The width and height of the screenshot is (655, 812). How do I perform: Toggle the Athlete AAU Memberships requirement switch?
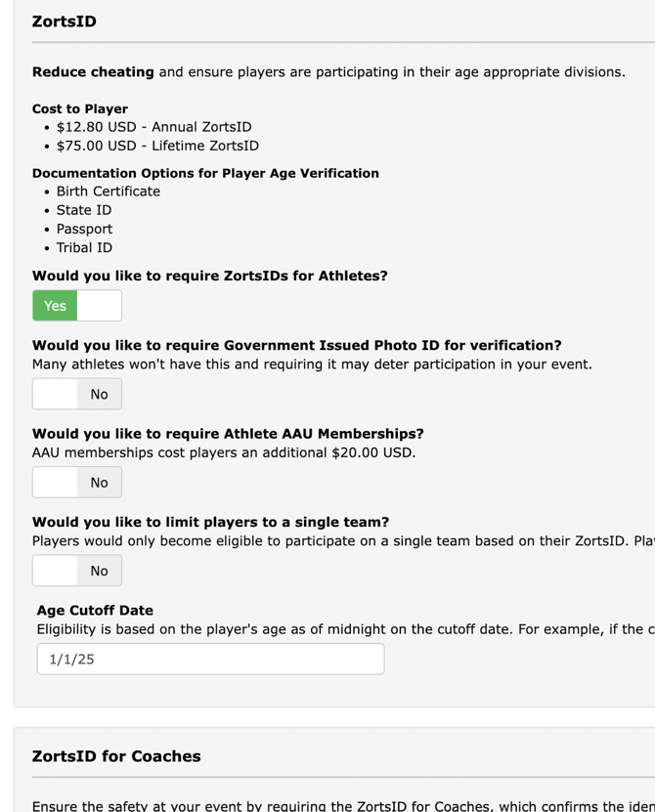[x=77, y=482]
